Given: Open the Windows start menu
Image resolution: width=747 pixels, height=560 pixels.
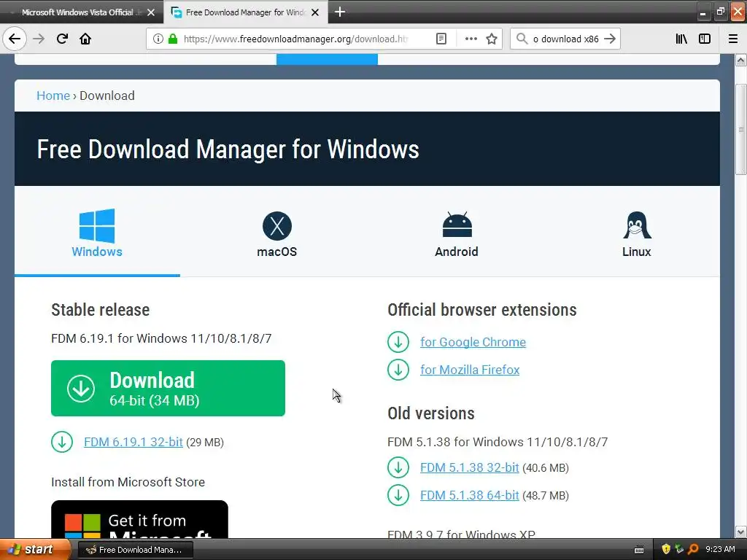Looking at the screenshot, I should click(34, 550).
